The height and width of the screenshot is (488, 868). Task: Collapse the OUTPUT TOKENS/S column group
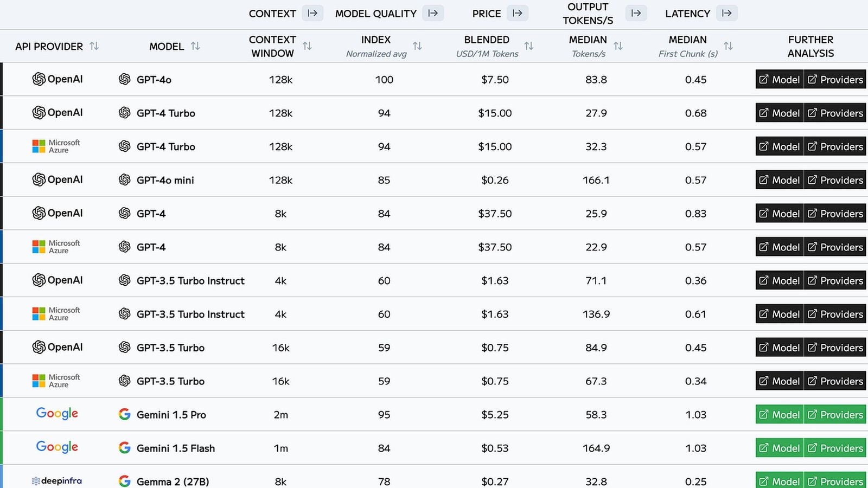pos(636,13)
